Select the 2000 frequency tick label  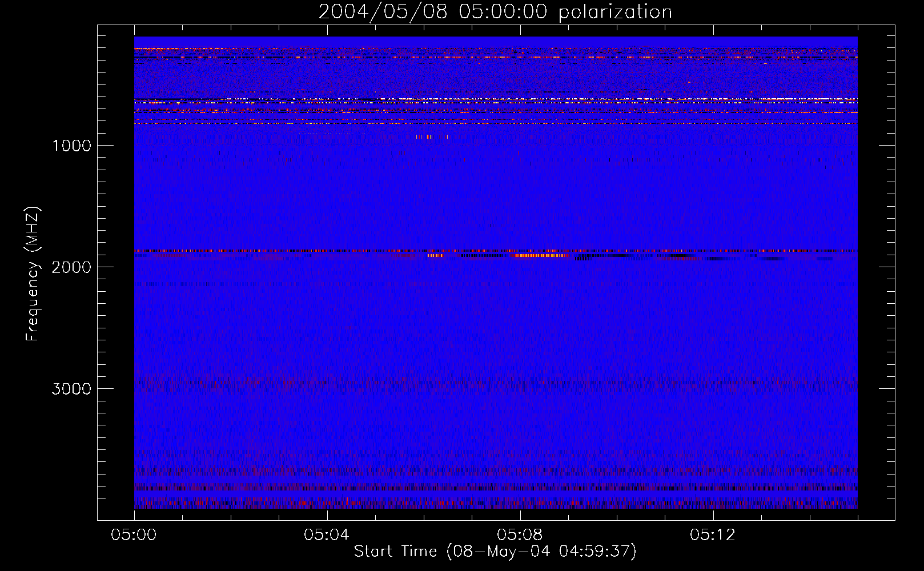coord(71,267)
